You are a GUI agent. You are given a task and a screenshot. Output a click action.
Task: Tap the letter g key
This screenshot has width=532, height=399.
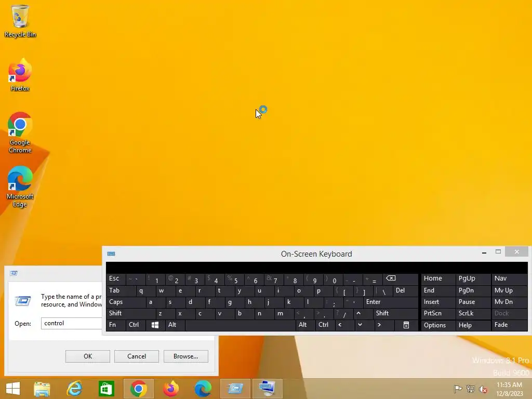[235, 302]
